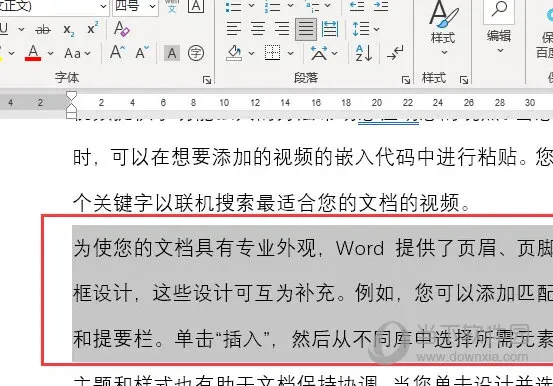Grow the font size with A^ icon
553x386 pixels.
pyautogui.click(x=117, y=53)
